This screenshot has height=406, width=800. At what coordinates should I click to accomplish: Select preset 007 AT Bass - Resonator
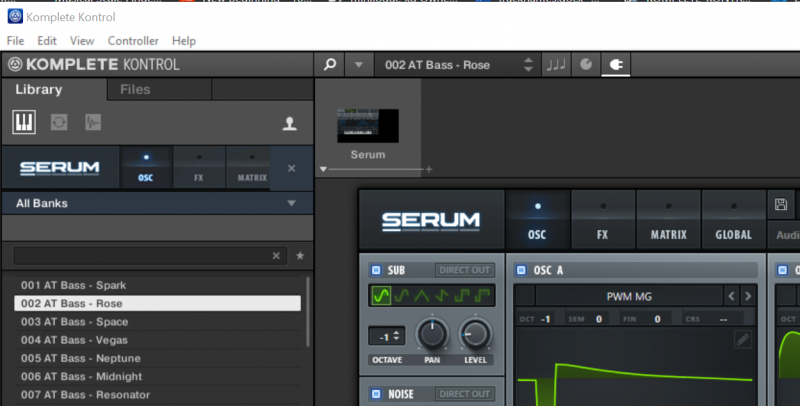(x=157, y=395)
